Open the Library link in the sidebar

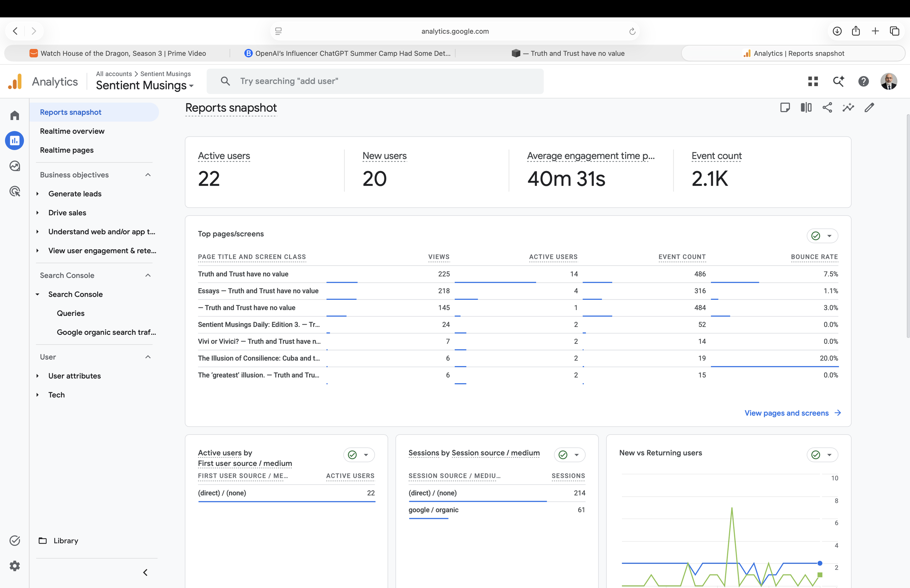click(66, 540)
